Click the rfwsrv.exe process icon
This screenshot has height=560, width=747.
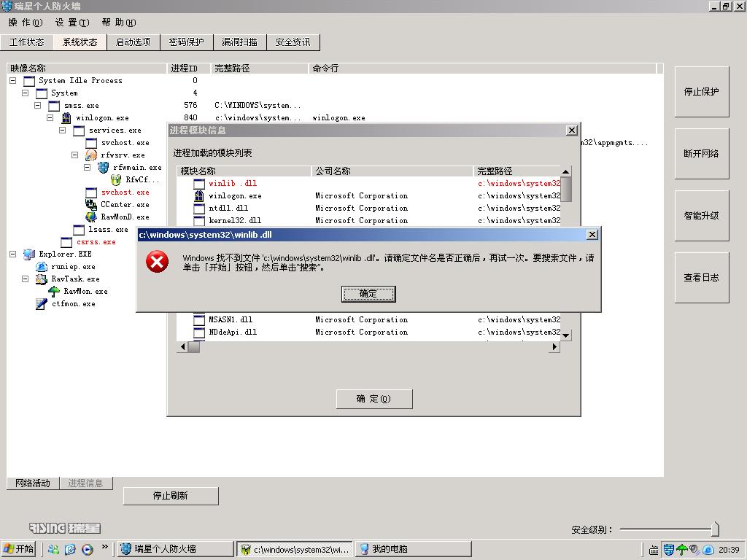(91, 155)
